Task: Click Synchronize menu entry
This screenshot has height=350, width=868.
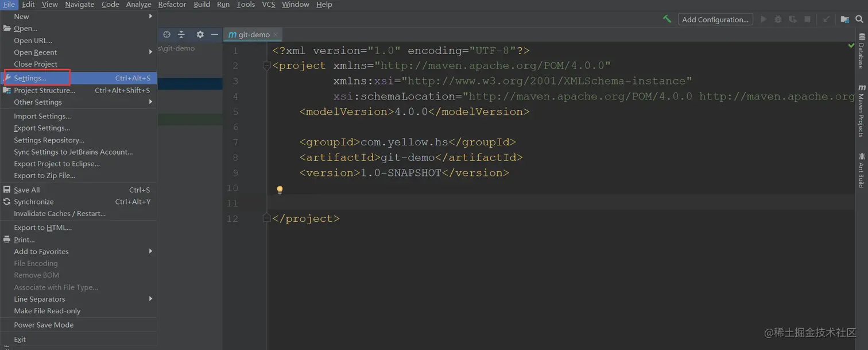Action: [79, 202]
